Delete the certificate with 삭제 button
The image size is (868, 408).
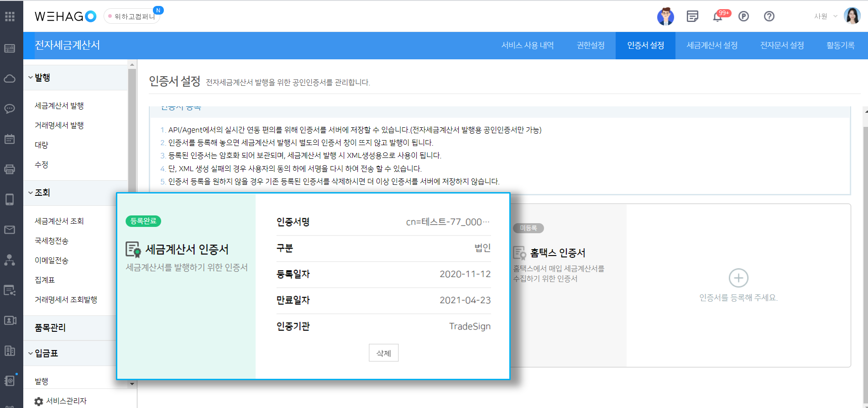[x=383, y=353]
